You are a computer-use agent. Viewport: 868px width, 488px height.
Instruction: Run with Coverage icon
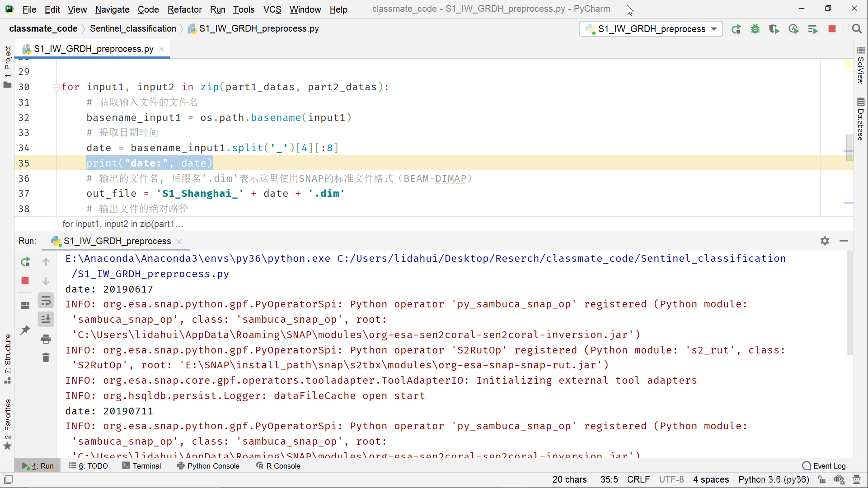pos(774,29)
